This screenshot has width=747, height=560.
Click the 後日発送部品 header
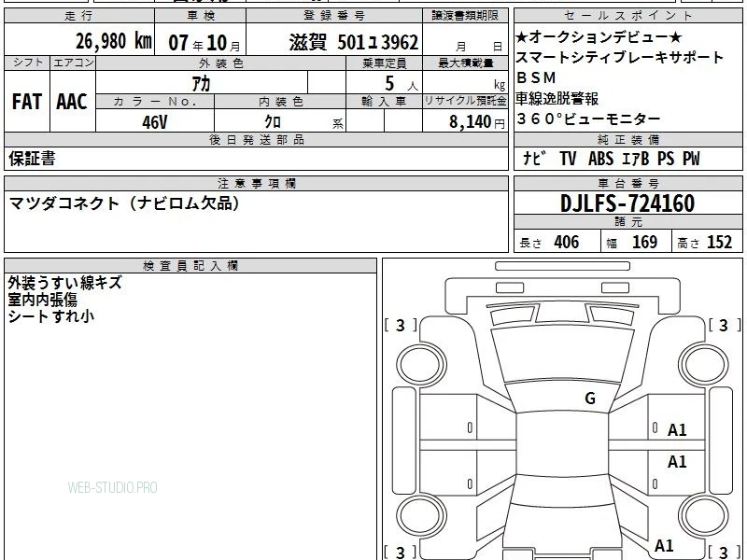pos(256,139)
